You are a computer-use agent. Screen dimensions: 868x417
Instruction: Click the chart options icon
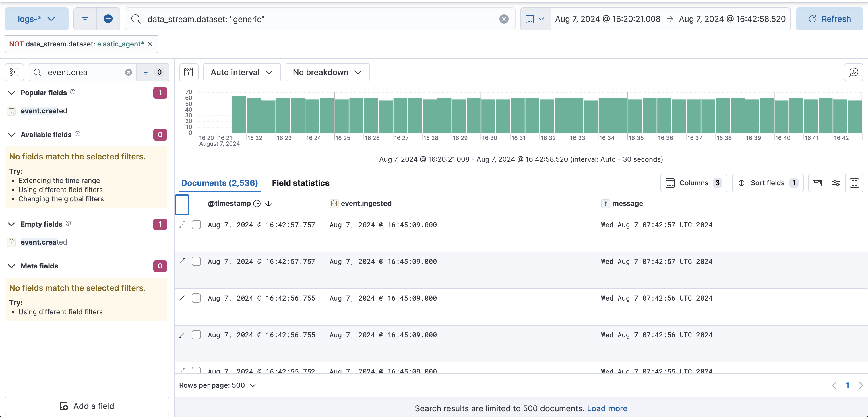click(x=853, y=72)
